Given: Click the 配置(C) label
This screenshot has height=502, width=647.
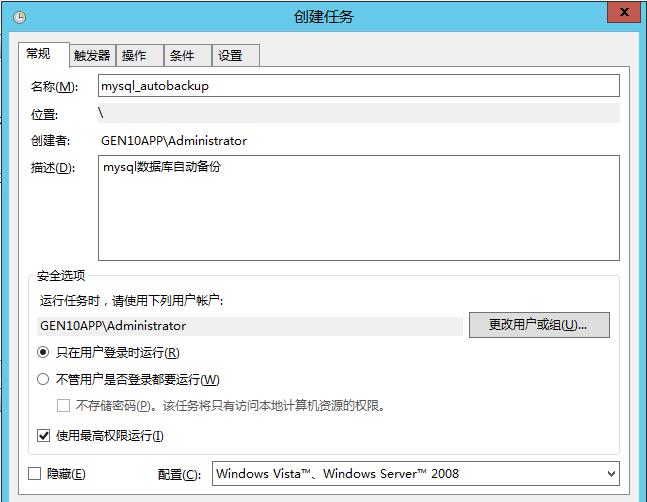Looking at the screenshot, I should point(179,474).
